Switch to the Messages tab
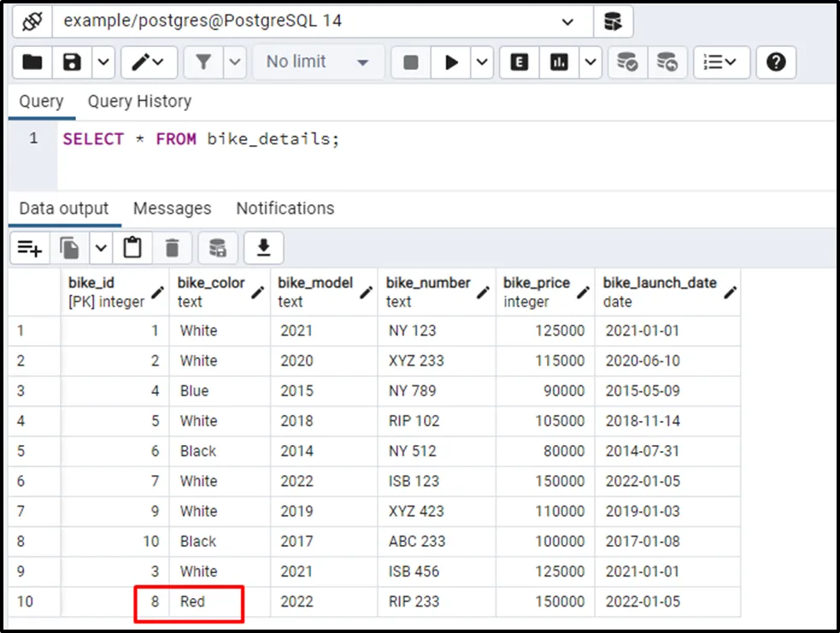Image resolution: width=840 pixels, height=633 pixels. 172,208
